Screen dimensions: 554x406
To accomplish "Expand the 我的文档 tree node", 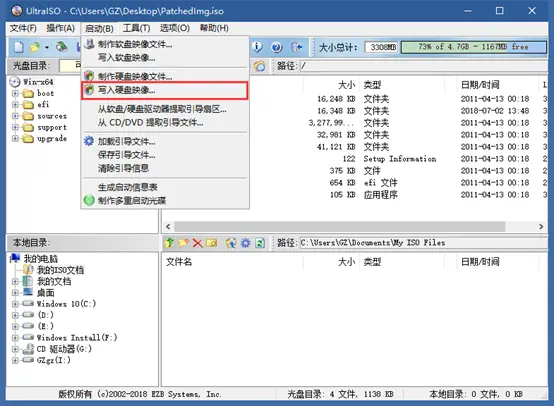I will coord(15,282).
